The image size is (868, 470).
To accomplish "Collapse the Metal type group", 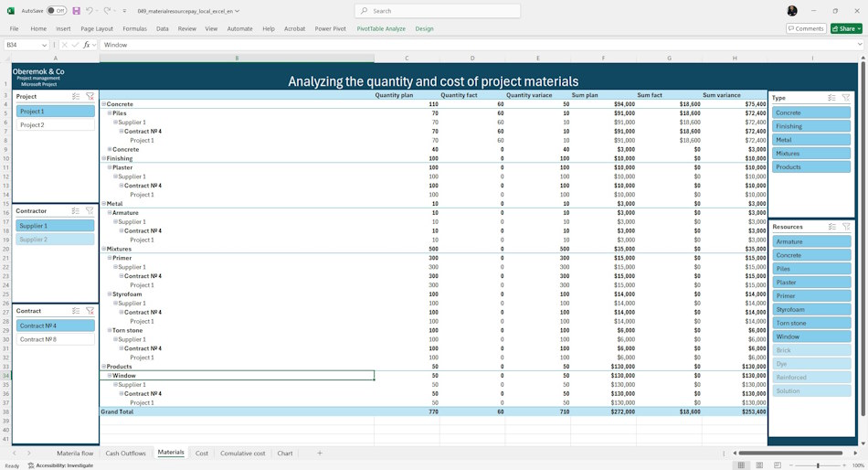I will pos(103,204).
